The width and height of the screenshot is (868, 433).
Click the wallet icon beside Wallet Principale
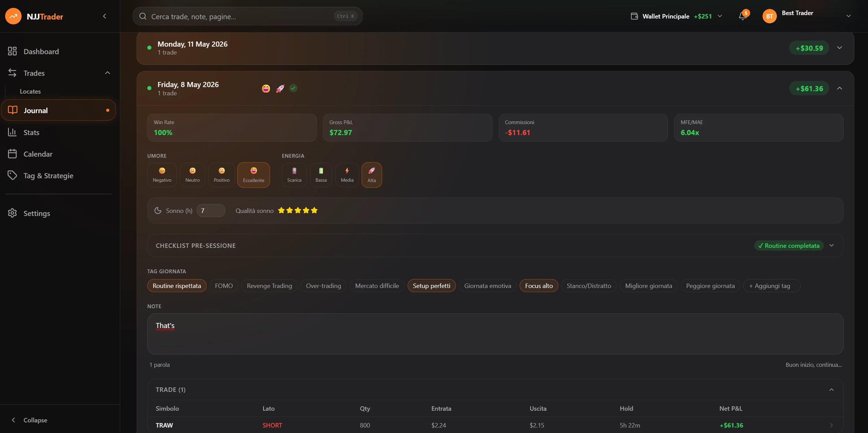(634, 16)
